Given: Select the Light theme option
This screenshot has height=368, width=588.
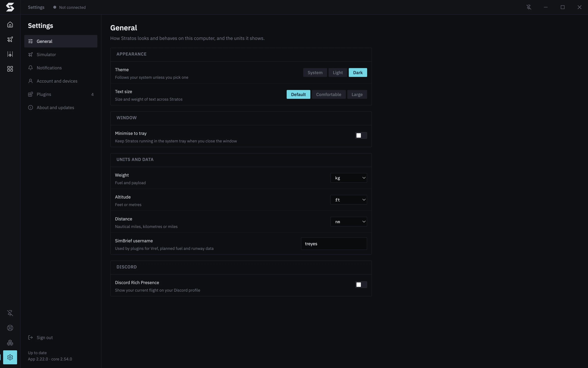Looking at the screenshot, I should 338,72.
